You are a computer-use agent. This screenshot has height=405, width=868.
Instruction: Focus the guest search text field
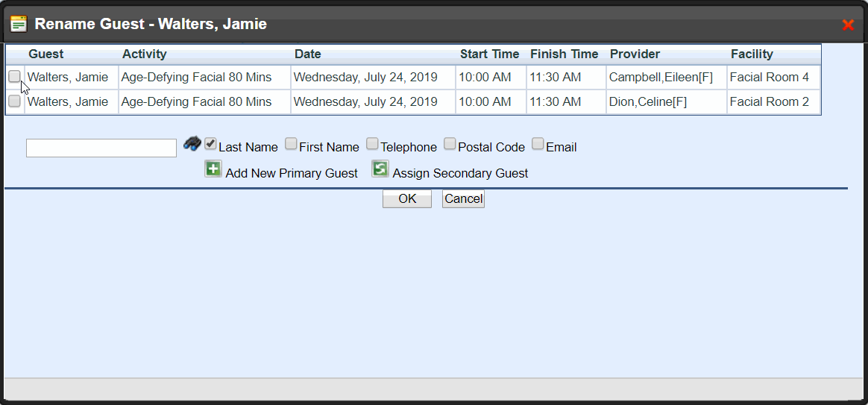[x=101, y=148]
